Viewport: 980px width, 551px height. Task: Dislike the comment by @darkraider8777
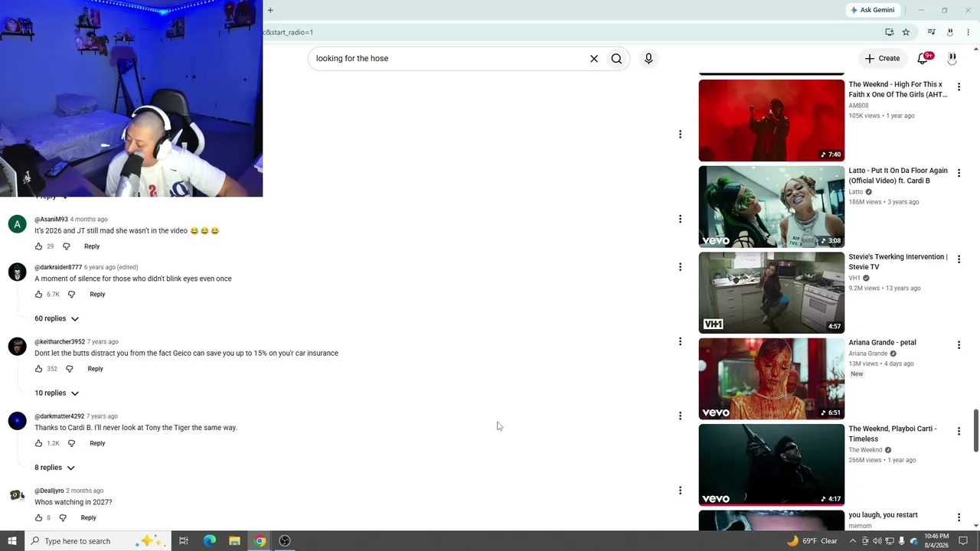click(71, 295)
